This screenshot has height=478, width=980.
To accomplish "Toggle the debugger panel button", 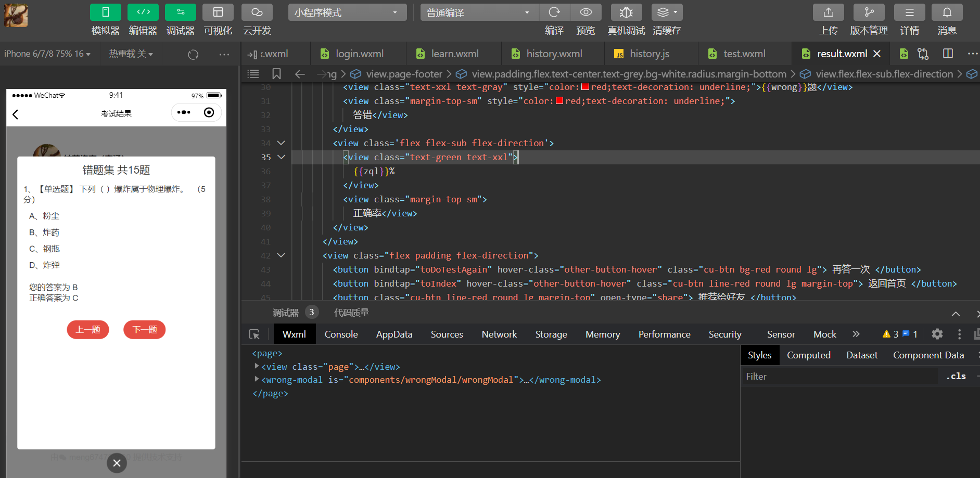I will 181,12.
